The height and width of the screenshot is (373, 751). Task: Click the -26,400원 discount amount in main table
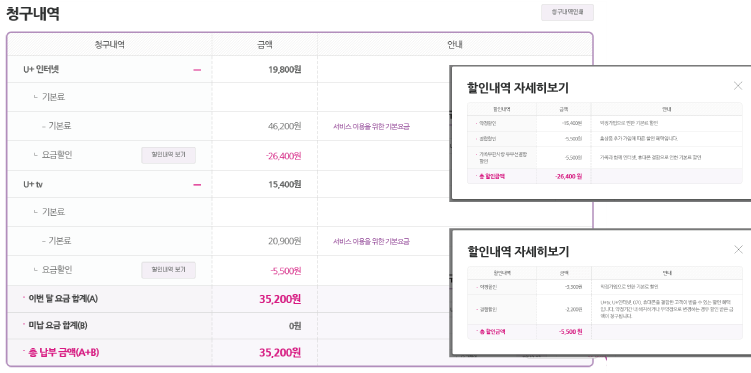point(283,156)
